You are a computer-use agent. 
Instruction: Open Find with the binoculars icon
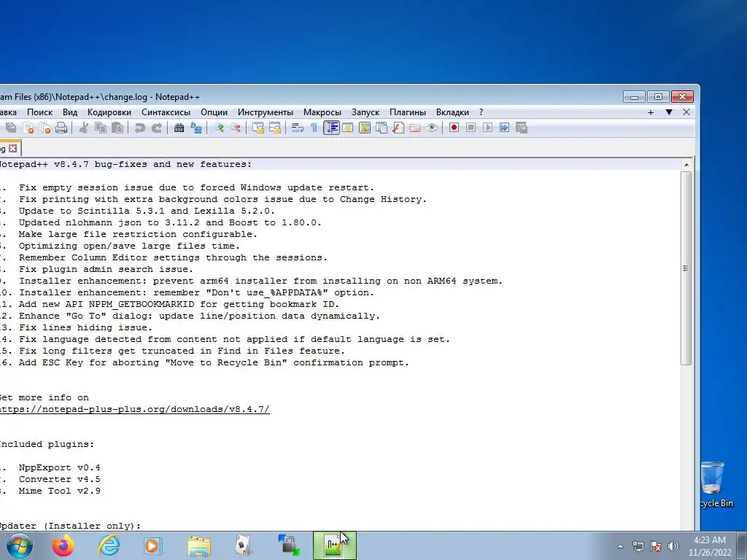pos(179,128)
